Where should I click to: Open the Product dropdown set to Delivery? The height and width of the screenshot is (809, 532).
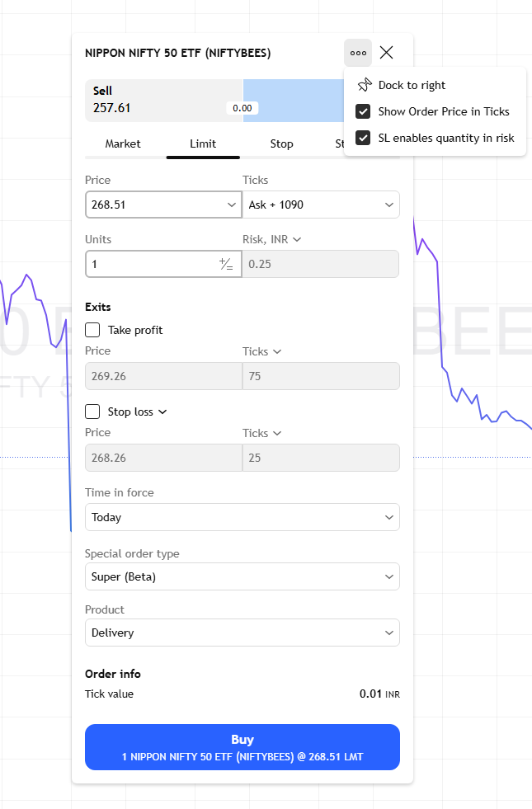tap(242, 633)
